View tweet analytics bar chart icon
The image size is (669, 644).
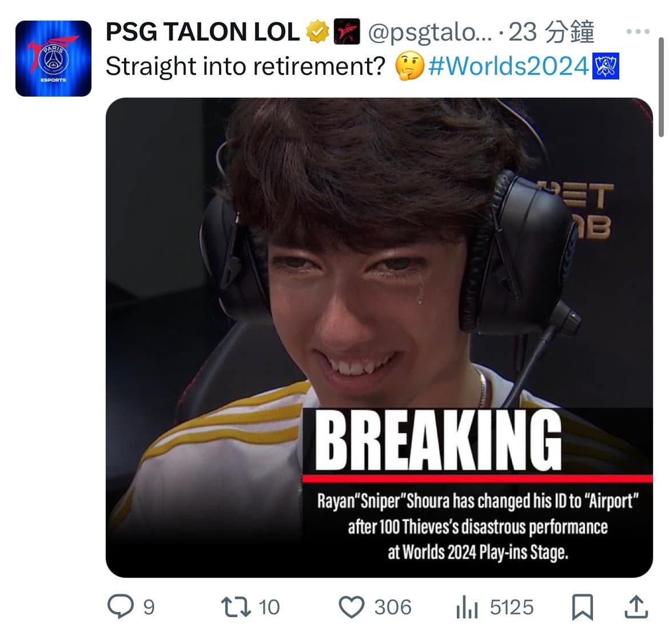(467, 607)
